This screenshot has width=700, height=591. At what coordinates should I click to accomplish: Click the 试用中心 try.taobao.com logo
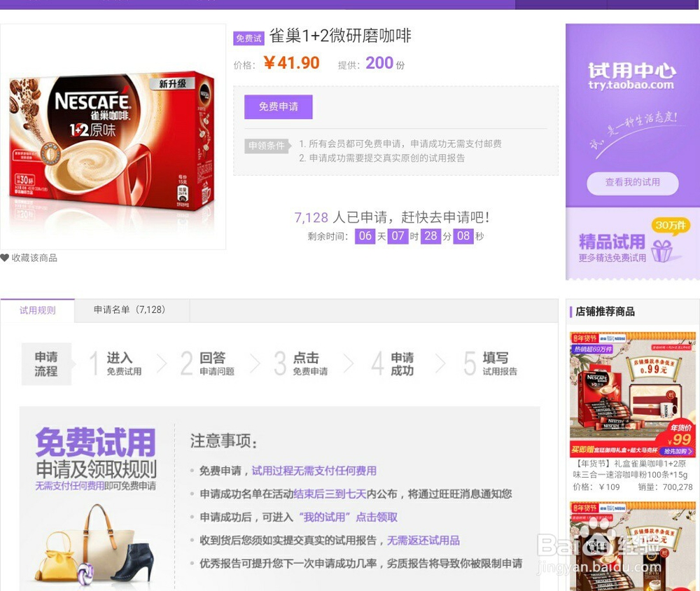pyautogui.click(x=631, y=76)
